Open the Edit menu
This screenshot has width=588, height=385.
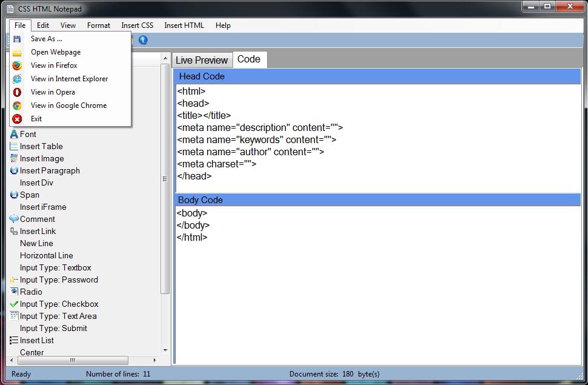coord(43,25)
